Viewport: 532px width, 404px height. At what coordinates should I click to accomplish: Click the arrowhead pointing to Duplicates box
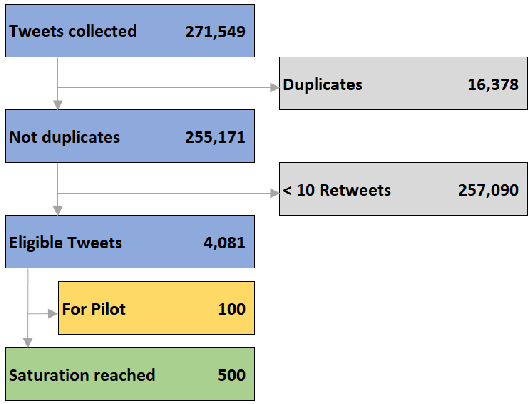point(274,88)
